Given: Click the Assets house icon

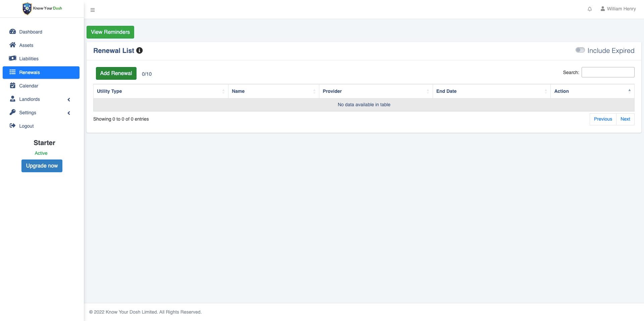Looking at the screenshot, I should (x=13, y=45).
